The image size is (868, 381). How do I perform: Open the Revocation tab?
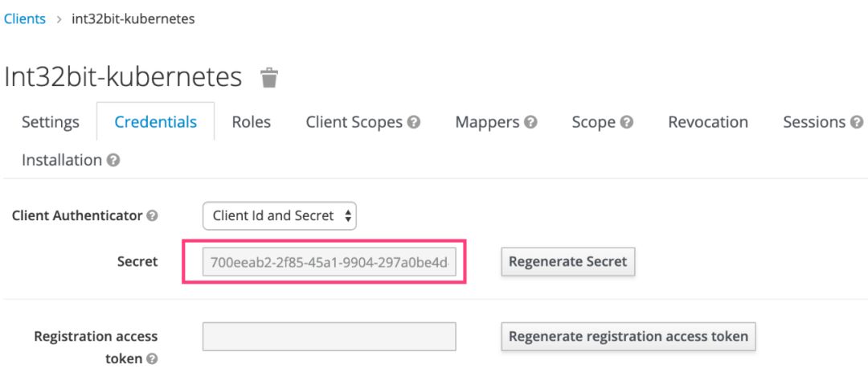[708, 122]
